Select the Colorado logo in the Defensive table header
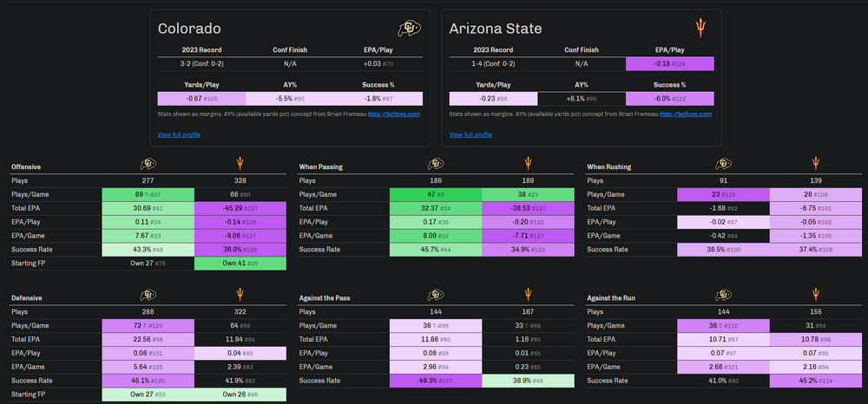 [x=148, y=295]
